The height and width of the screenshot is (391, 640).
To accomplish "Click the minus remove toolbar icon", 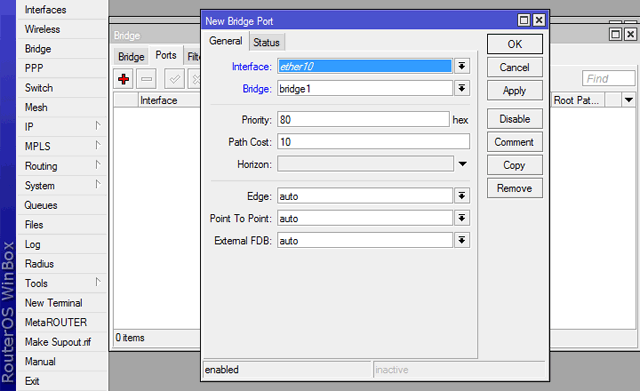I will [147, 79].
